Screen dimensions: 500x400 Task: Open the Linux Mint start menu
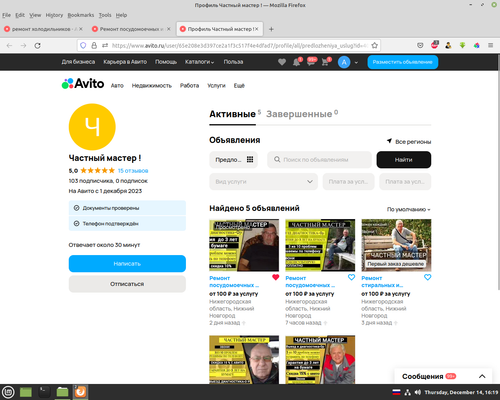point(8,392)
